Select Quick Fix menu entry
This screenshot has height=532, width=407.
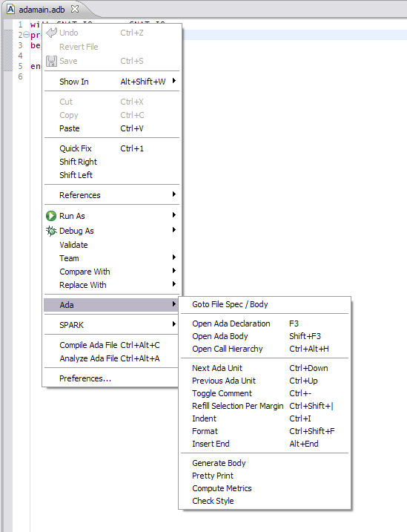(112, 148)
